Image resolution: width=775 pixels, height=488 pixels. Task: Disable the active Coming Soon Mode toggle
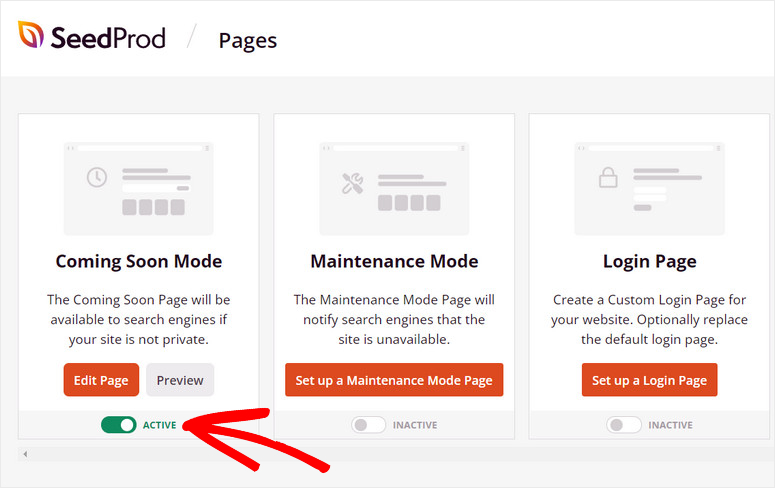click(119, 425)
